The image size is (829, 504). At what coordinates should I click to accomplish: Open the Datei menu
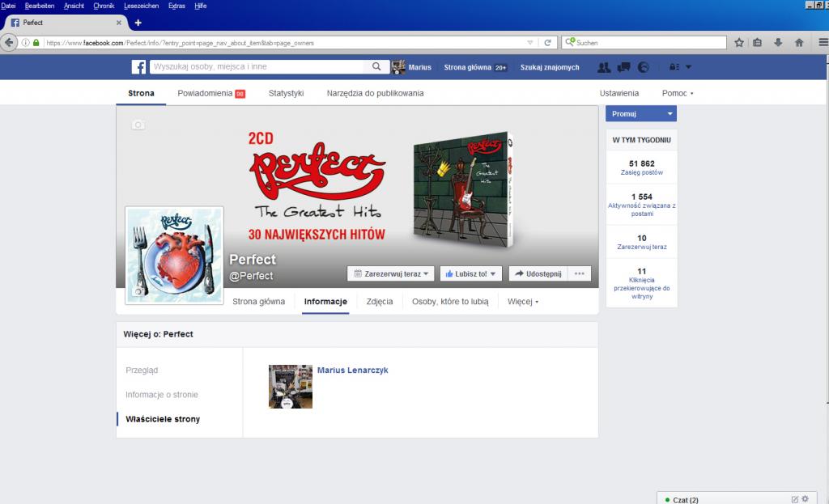(x=8, y=6)
